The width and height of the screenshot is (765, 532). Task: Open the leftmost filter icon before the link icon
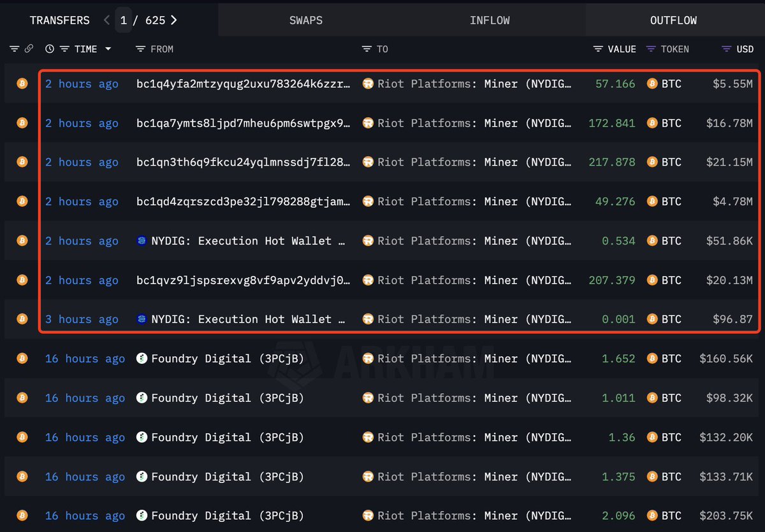14,49
